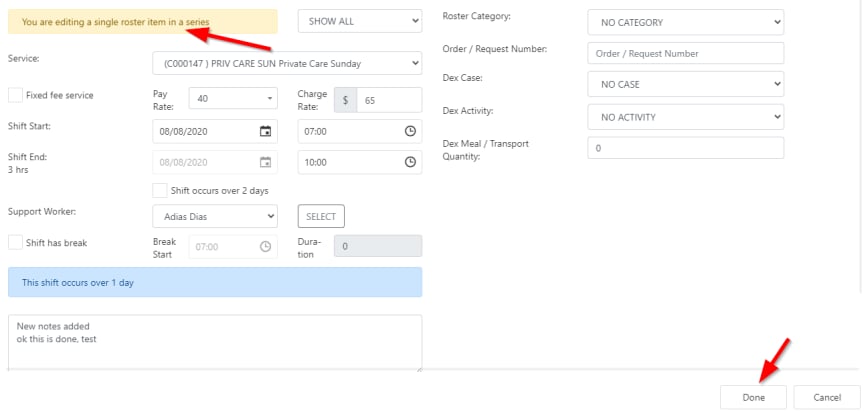Click the Dex Meal / Transport Quantity field
The width and height of the screenshot is (868, 415).
[686, 148]
